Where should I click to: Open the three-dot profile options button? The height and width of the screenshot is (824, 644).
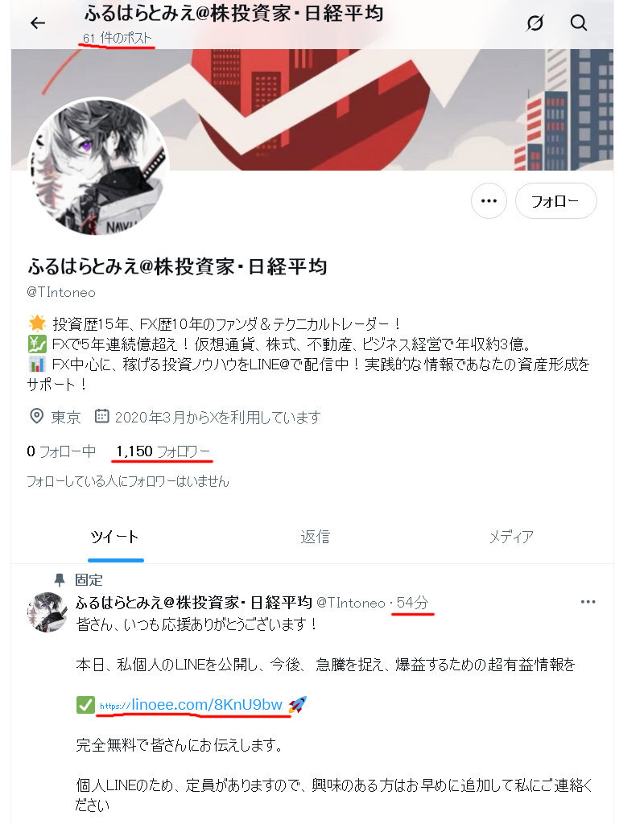(489, 200)
